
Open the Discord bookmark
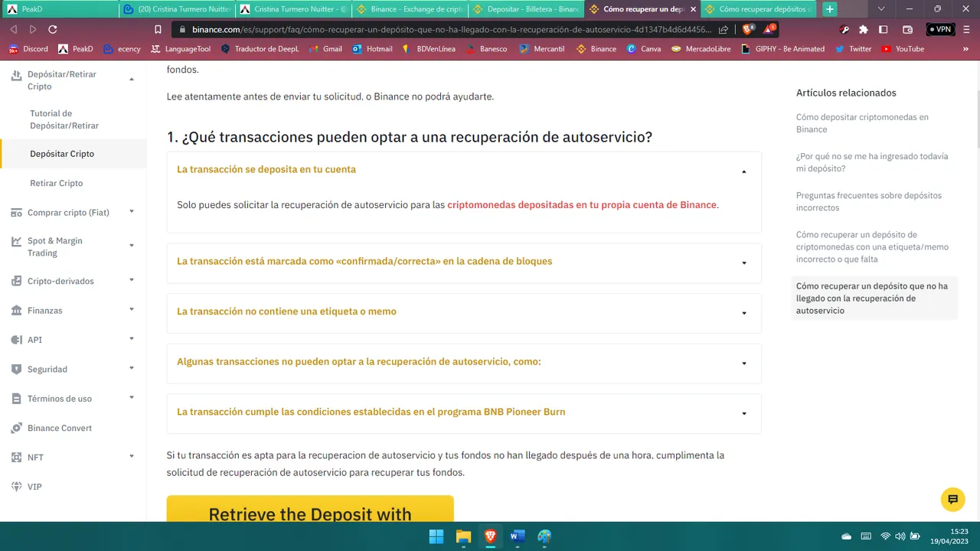pos(28,48)
